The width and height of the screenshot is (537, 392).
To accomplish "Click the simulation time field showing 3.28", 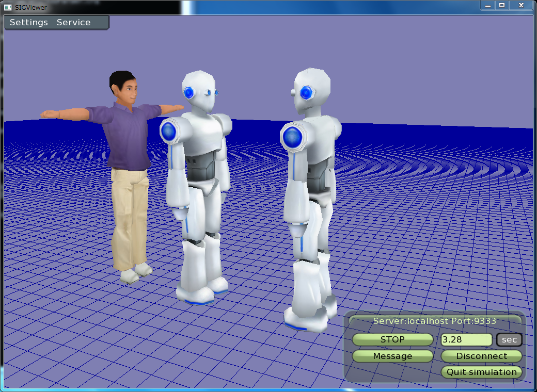I will (466, 340).
